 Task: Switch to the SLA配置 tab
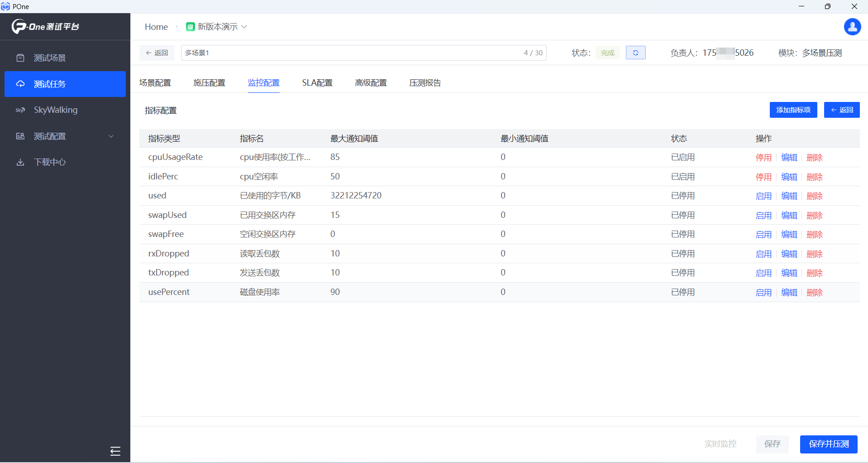click(317, 83)
